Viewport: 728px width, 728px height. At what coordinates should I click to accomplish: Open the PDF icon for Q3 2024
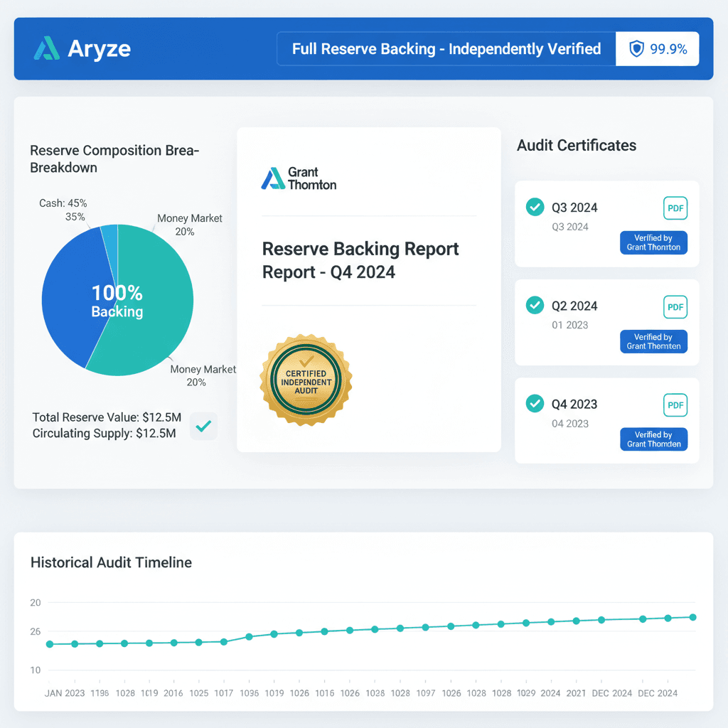674,208
